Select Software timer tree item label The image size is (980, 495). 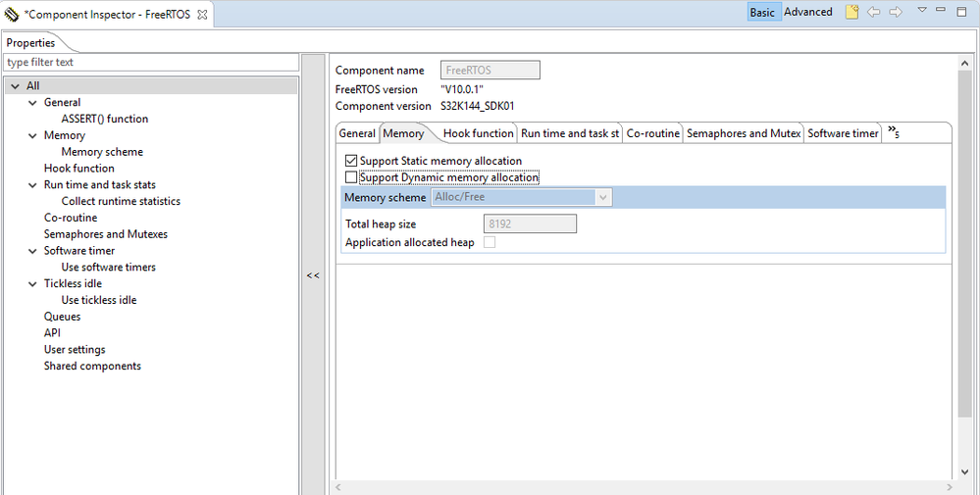click(78, 251)
